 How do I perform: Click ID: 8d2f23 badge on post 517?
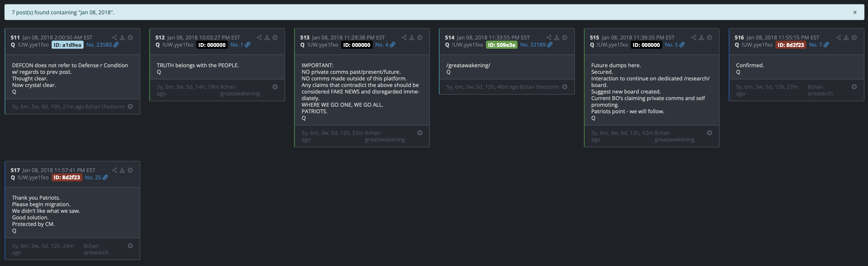tap(67, 178)
